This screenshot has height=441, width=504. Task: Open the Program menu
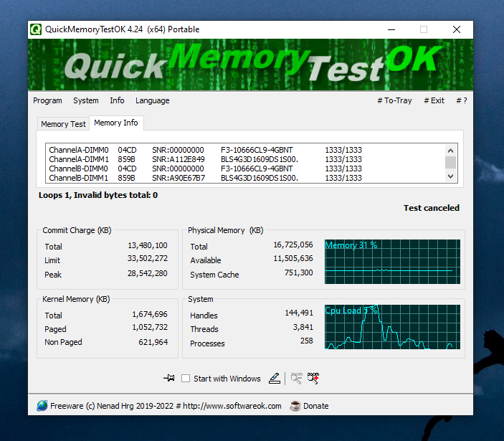click(x=47, y=100)
